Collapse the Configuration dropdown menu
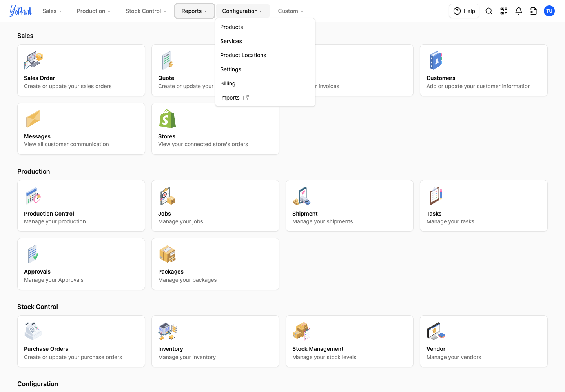The height and width of the screenshot is (392, 565). pos(242,11)
